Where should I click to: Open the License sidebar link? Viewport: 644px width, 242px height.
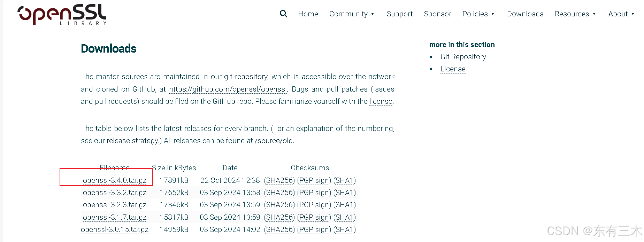453,69
